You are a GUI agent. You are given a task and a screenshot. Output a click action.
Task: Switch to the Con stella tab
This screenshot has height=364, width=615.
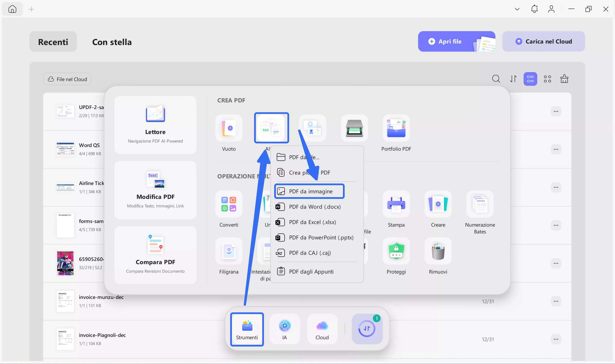112,42
